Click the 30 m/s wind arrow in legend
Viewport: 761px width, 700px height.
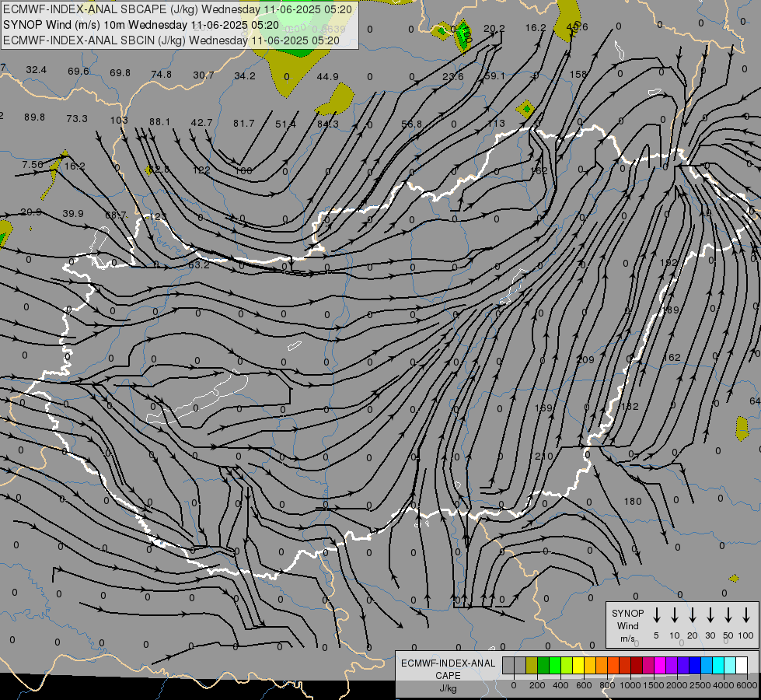coord(710,615)
